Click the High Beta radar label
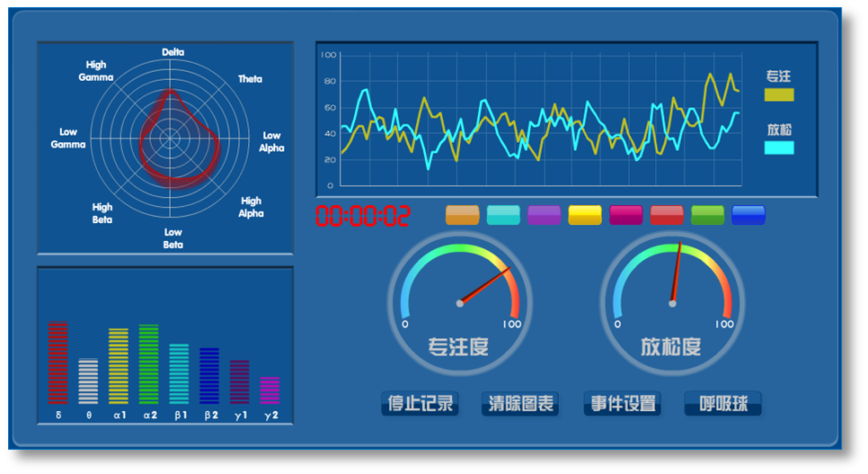 pyautogui.click(x=102, y=213)
